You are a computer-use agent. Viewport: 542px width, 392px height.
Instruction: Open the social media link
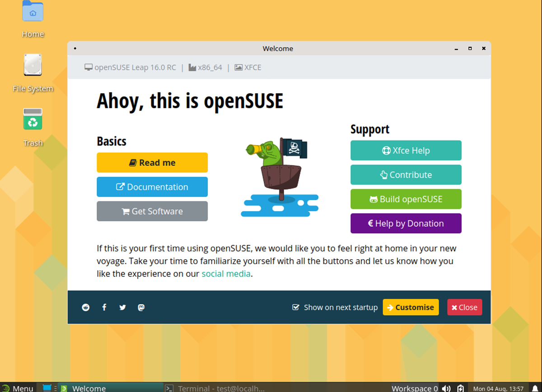[x=226, y=273]
